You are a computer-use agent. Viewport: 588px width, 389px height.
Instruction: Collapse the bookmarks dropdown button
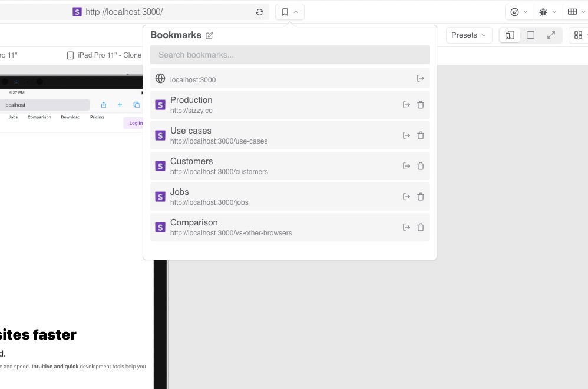pos(289,12)
